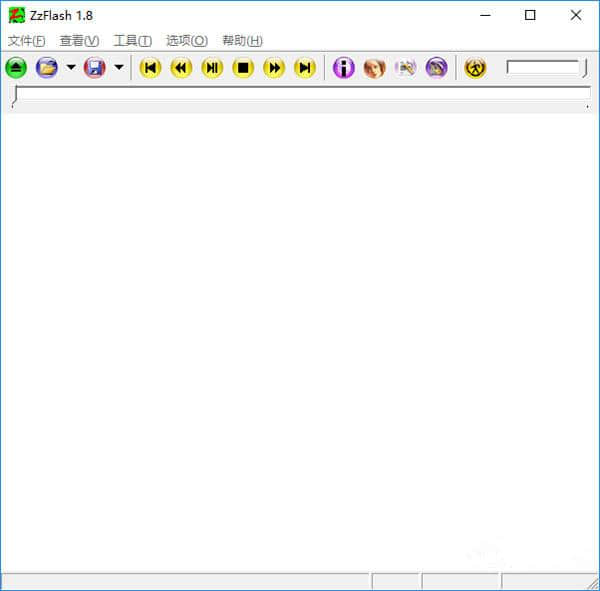Screen dimensions: 600x591
Task: Open a file with the folder icon
Action: 47,68
